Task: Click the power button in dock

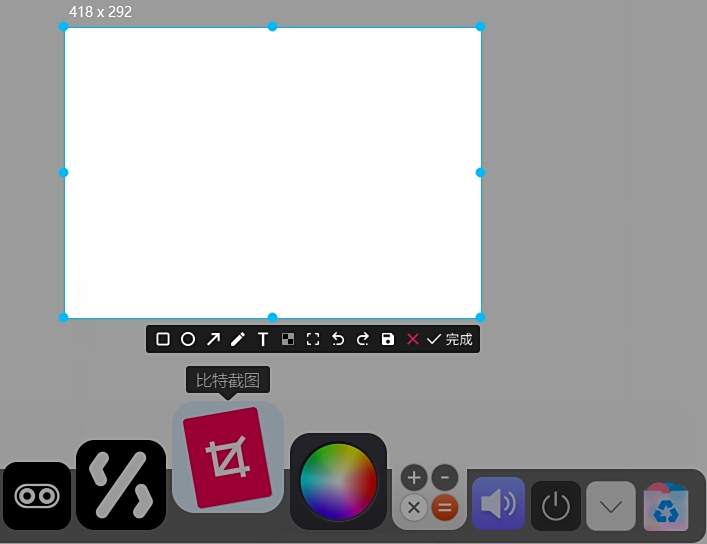Action: pyautogui.click(x=555, y=506)
